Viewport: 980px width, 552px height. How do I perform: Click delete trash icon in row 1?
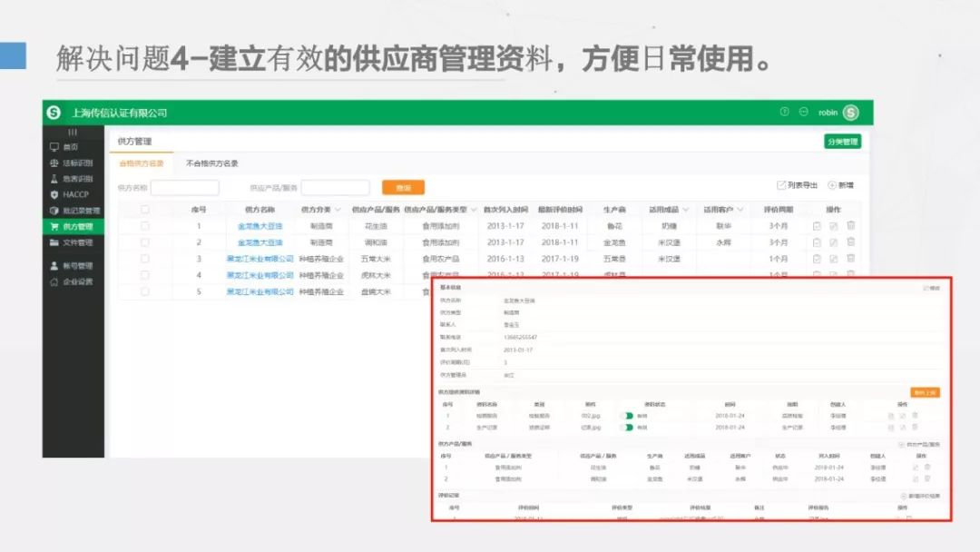[850, 226]
